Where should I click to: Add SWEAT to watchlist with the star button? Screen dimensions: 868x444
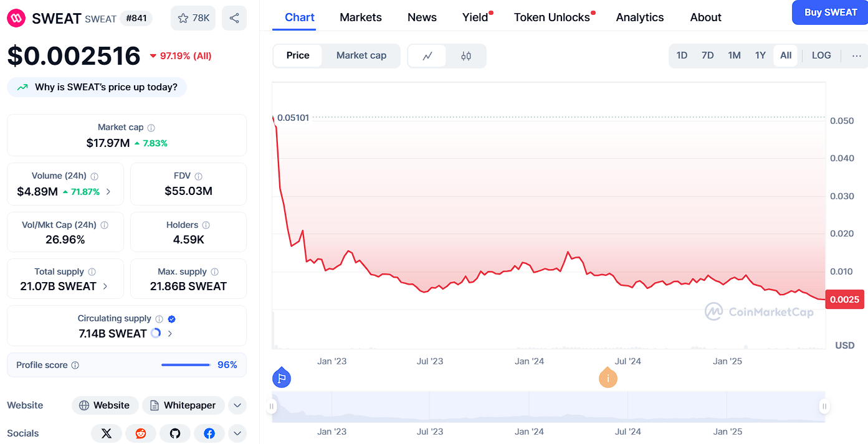pos(193,18)
